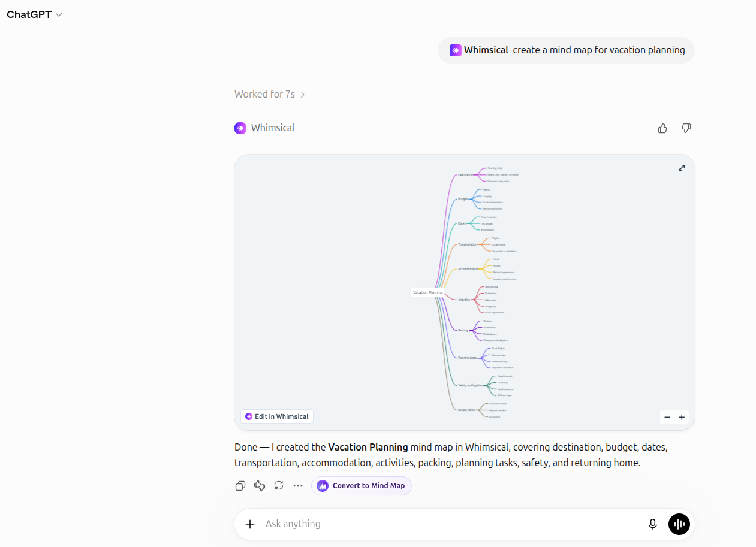Copy the response with the copy icon
Screen dimensions: 756x547
coord(240,486)
